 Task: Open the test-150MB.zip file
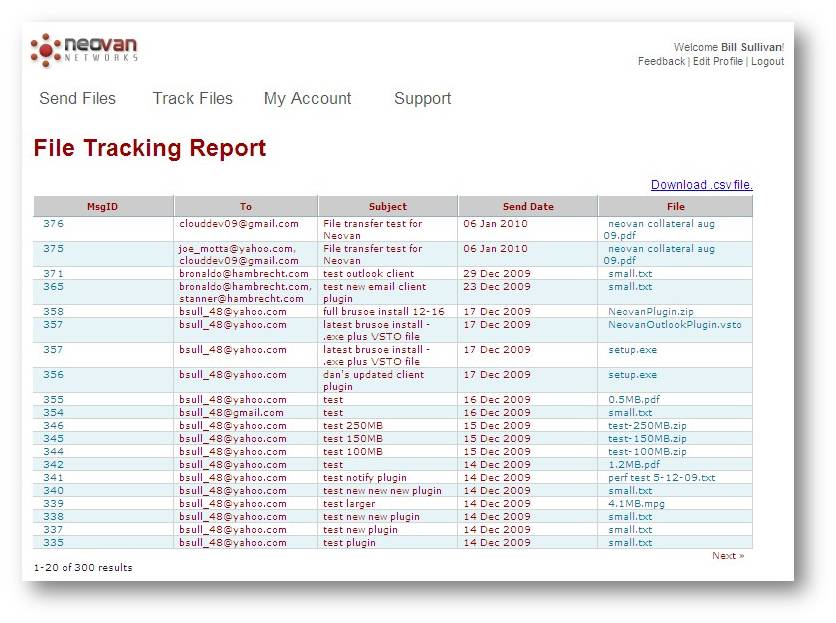[x=647, y=438]
